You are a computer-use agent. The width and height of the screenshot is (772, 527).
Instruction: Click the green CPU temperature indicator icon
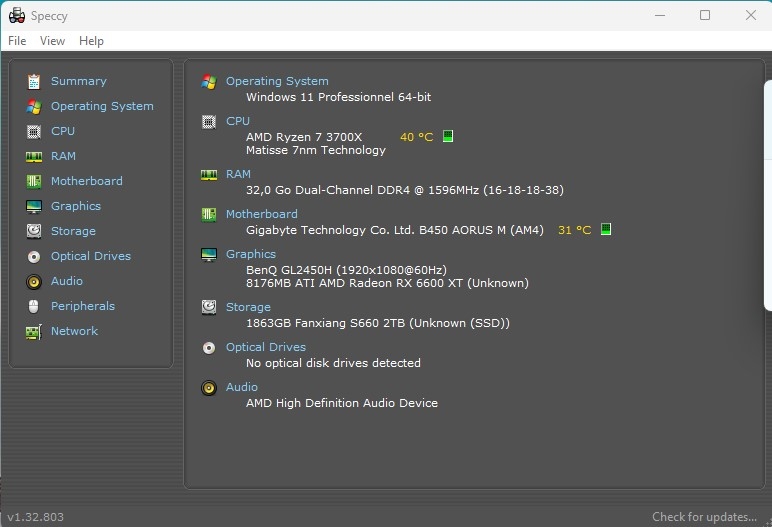click(448, 136)
